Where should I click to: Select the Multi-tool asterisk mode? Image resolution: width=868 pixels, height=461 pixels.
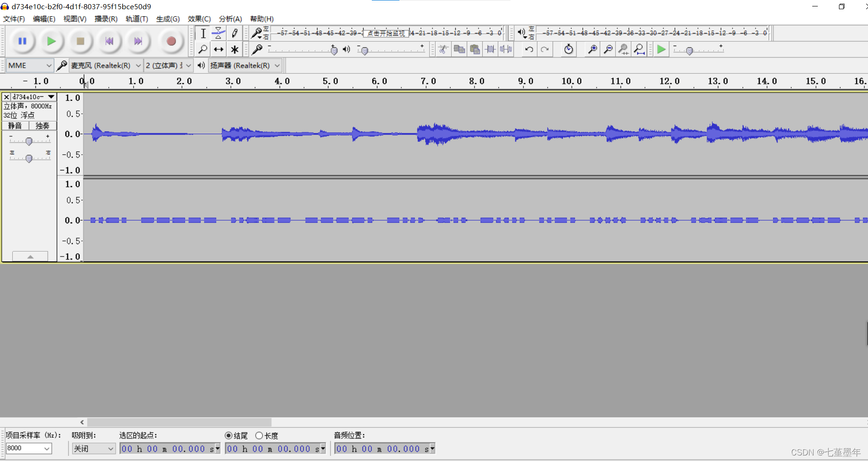click(x=235, y=49)
